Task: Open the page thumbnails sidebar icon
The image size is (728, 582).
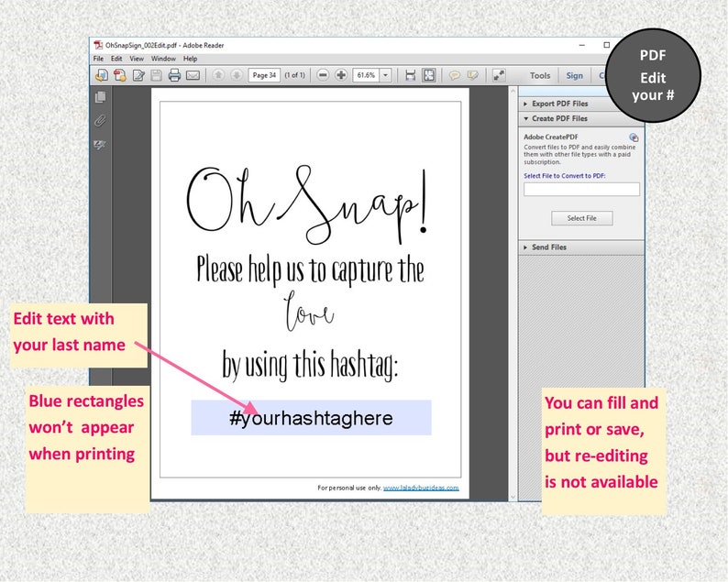Action: tap(100, 97)
